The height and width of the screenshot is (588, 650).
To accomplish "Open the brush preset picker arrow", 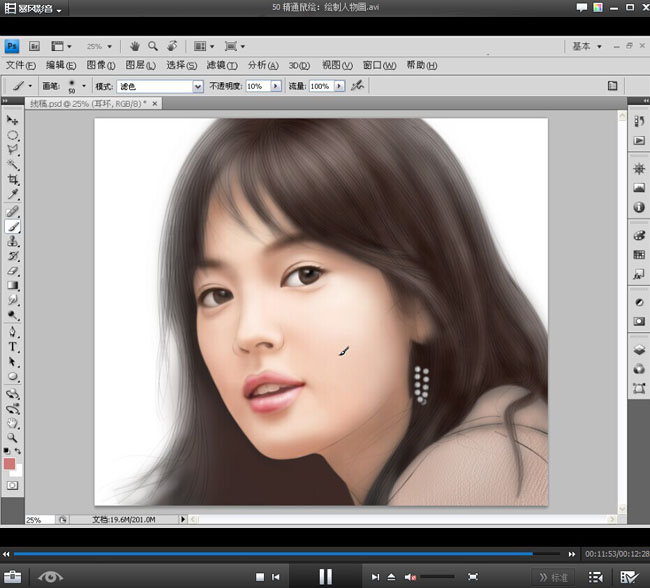I will (x=84, y=86).
